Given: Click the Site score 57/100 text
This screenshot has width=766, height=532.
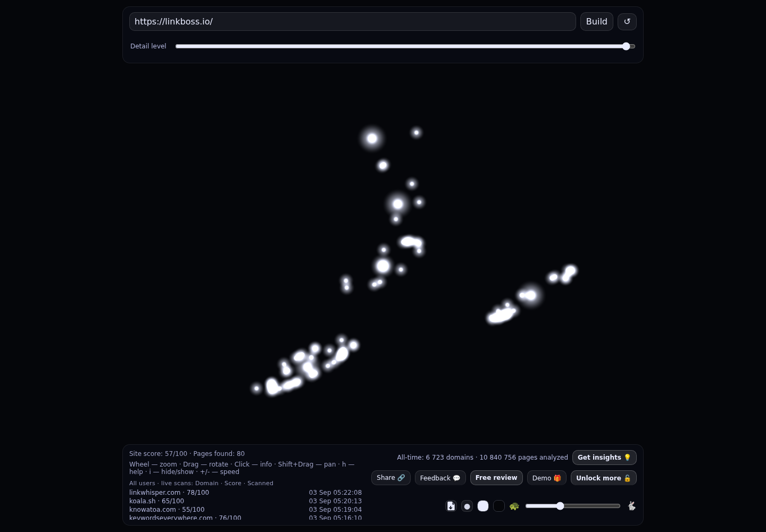Looking at the screenshot, I should (158, 454).
